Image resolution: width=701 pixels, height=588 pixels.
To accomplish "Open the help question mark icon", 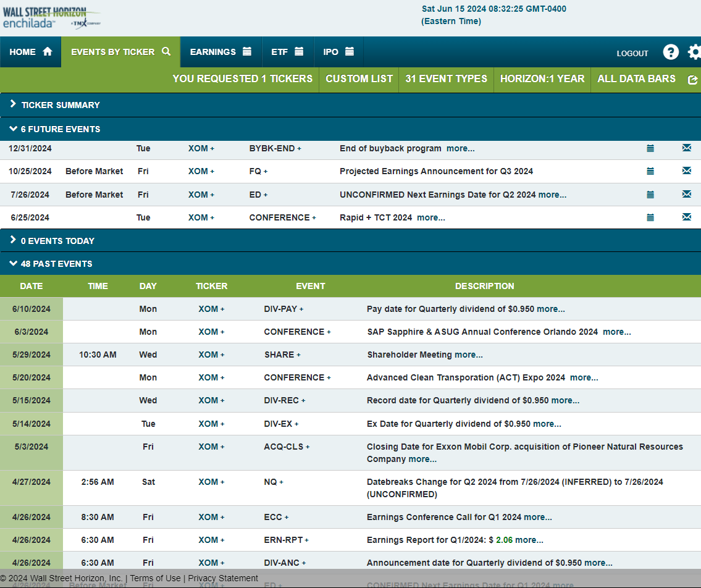I will click(671, 52).
